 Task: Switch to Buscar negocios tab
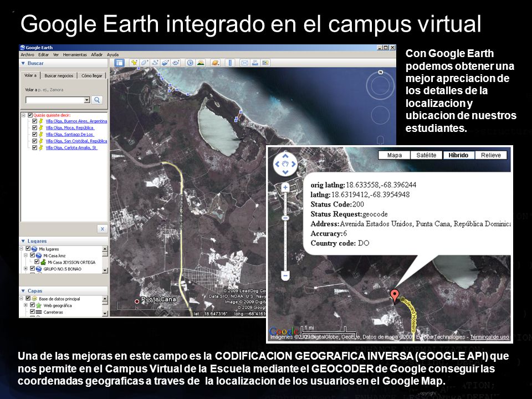(59, 76)
